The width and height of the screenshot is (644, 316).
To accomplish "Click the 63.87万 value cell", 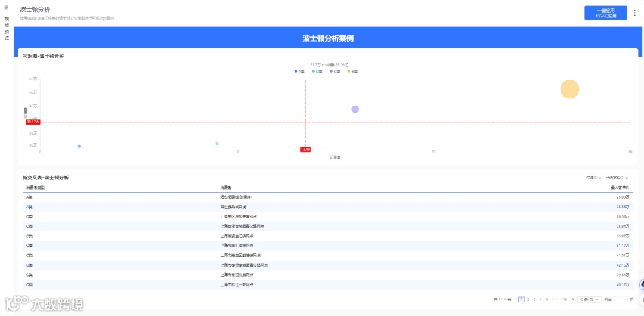I will 624,236.
